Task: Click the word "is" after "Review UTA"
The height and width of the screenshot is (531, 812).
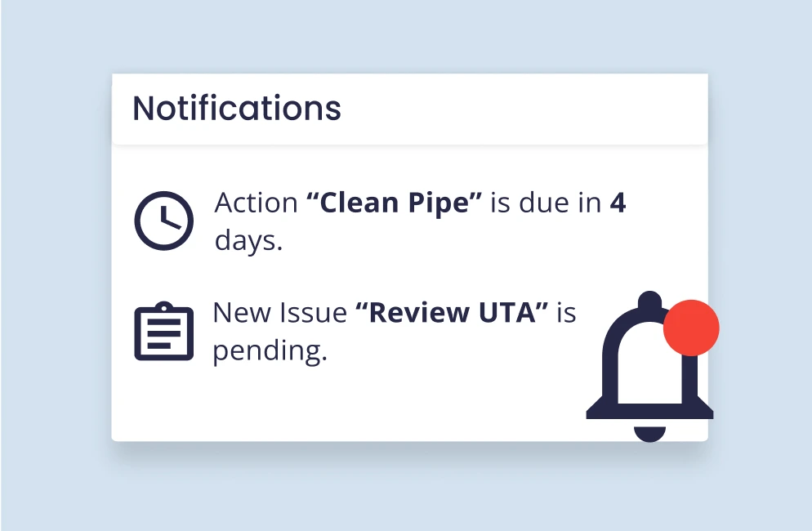Action: 567,312
